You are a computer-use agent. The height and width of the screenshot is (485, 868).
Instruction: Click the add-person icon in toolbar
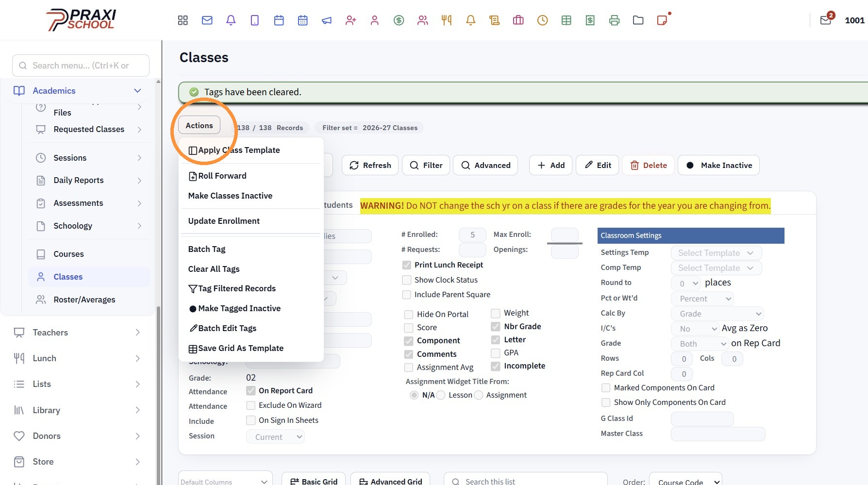pyautogui.click(x=351, y=20)
